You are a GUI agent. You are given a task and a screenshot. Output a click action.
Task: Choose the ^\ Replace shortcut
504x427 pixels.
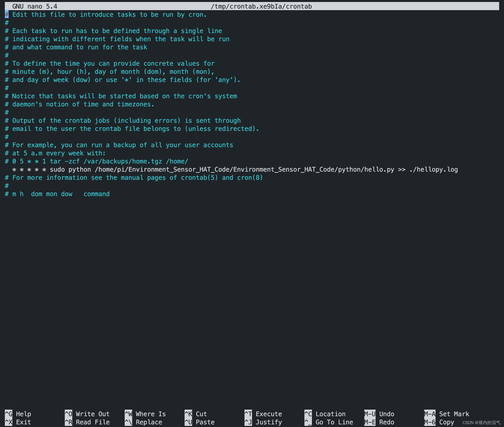143,422
